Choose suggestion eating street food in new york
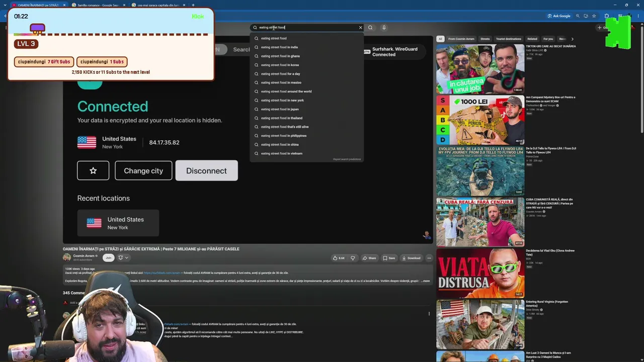 306,101
